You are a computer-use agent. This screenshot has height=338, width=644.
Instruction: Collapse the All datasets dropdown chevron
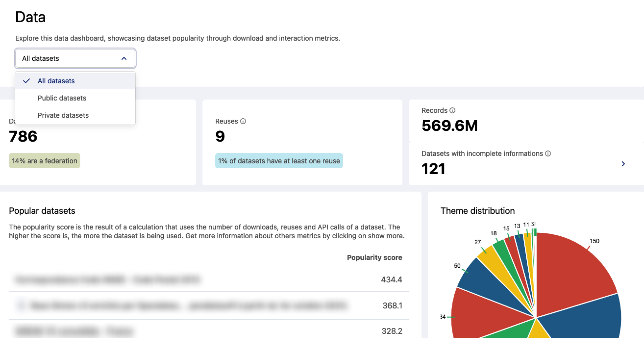[x=124, y=59]
